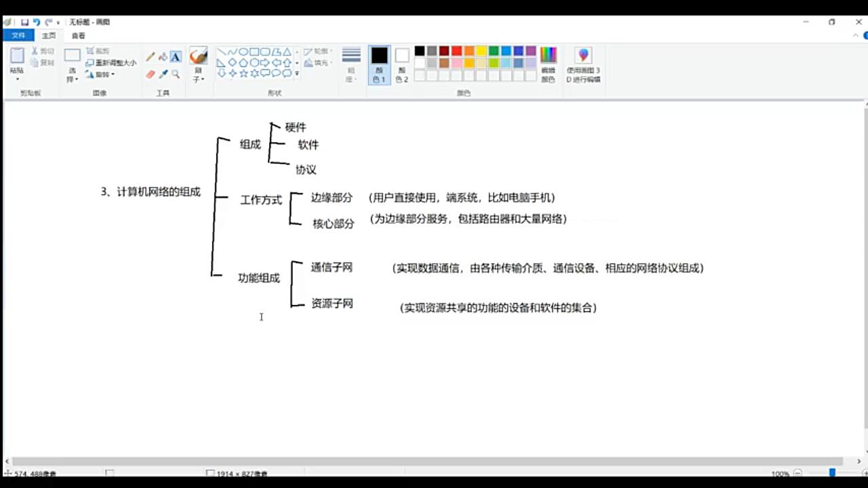Viewport: 868px width, 488px height.
Task: Pick the purple color swatch
Action: 531,51
